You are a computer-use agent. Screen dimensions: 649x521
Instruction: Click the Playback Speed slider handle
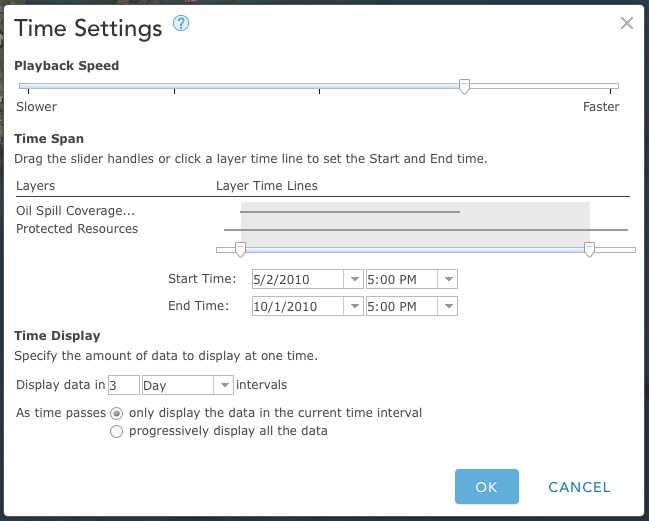464,87
